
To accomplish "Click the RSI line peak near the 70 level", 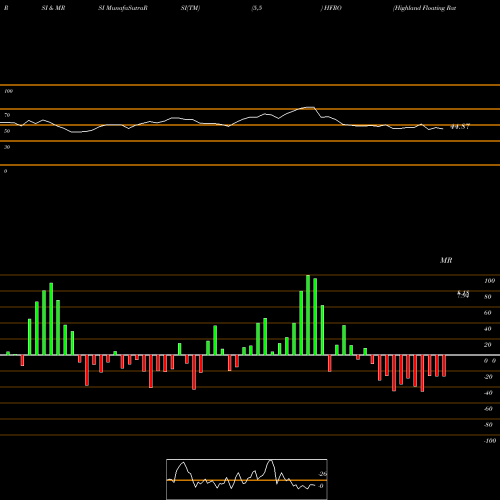I will tap(310, 107).
